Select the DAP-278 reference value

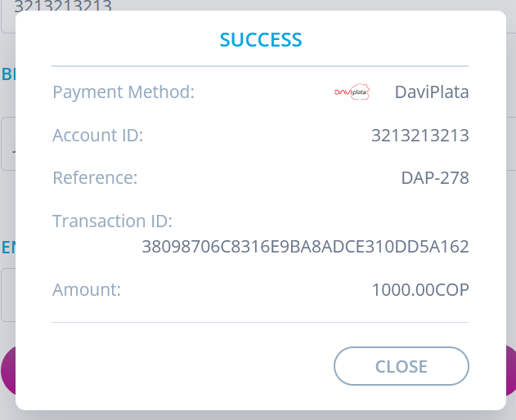coord(434,177)
